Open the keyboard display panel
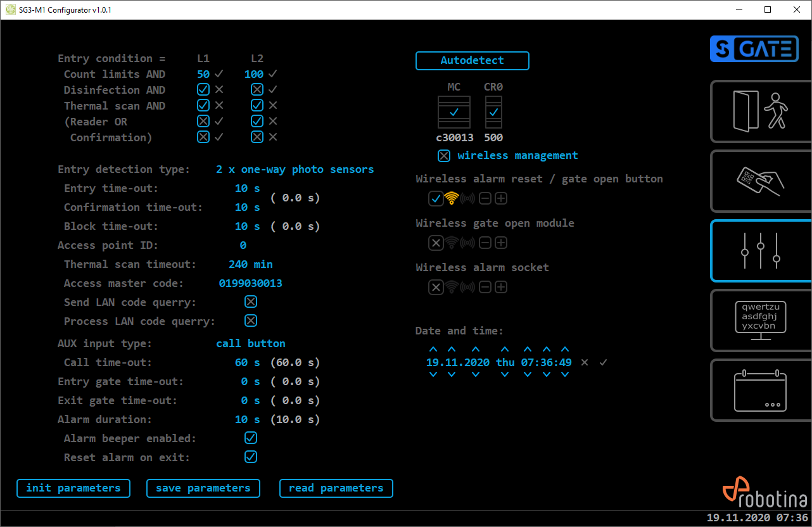Image resolution: width=812 pixels, height=527 pixels. [760, 321]
